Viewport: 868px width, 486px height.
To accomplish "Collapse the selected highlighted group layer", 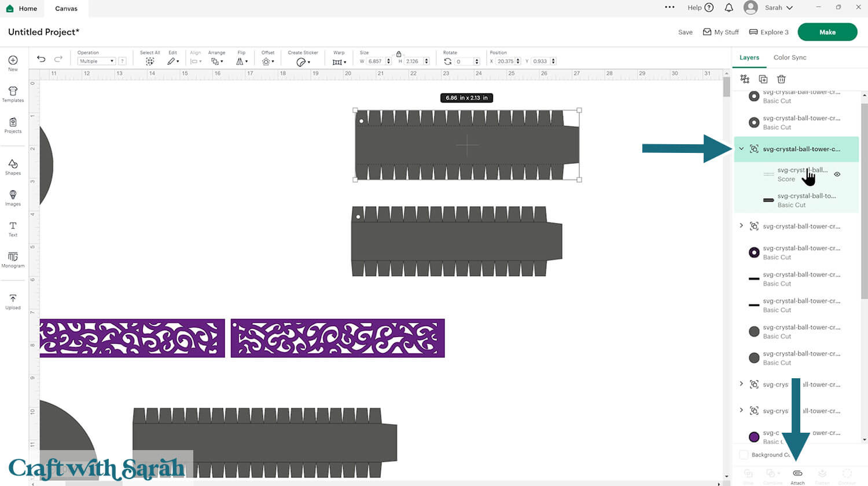I will click(741, 149).
